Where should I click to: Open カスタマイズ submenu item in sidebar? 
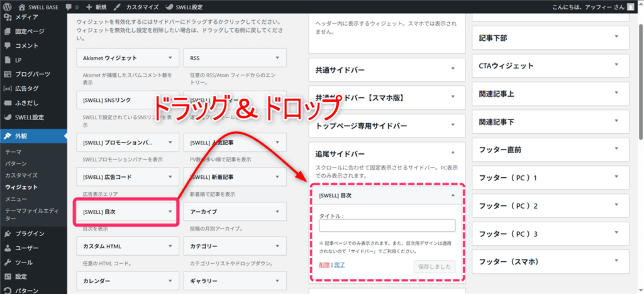point(21,175)
